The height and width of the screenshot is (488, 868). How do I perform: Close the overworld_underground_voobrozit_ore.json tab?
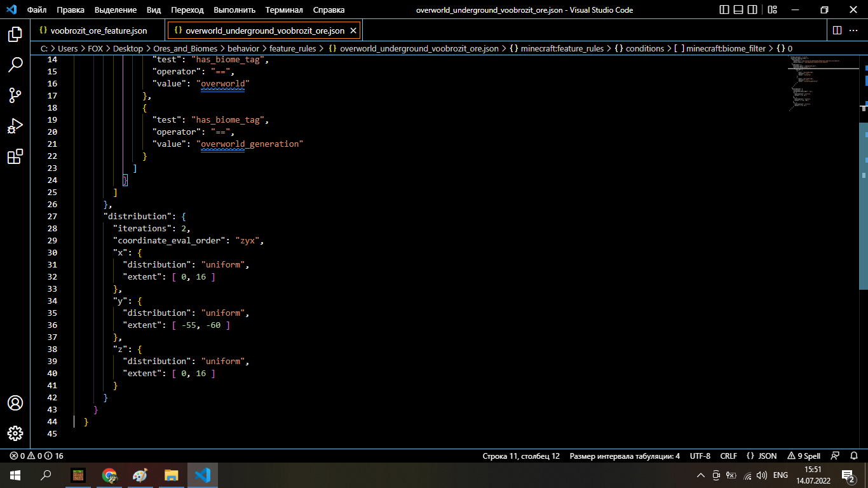pos(353,30)
